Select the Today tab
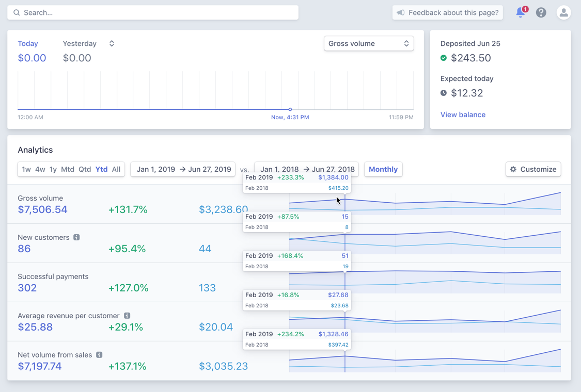The image size is (581, 392). 28,43
